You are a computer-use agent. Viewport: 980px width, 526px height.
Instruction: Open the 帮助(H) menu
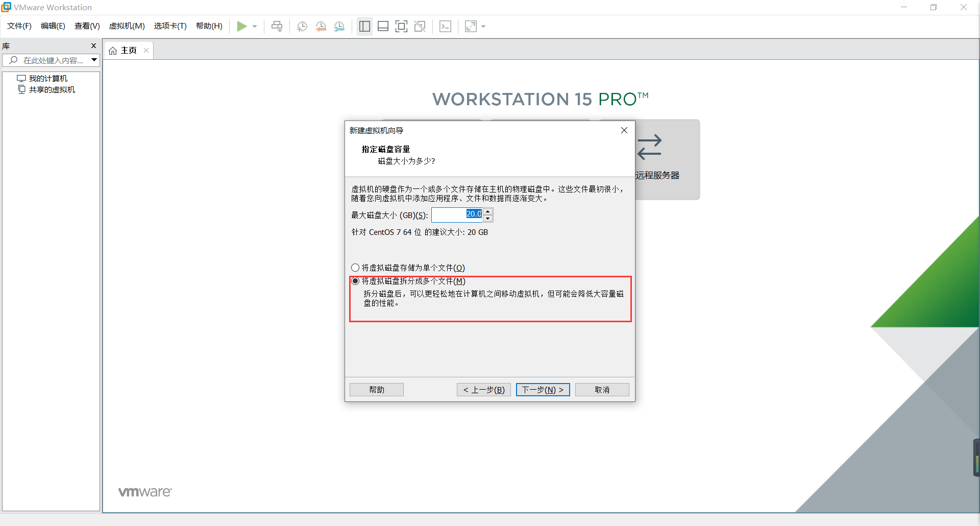(x=209, y=26)
